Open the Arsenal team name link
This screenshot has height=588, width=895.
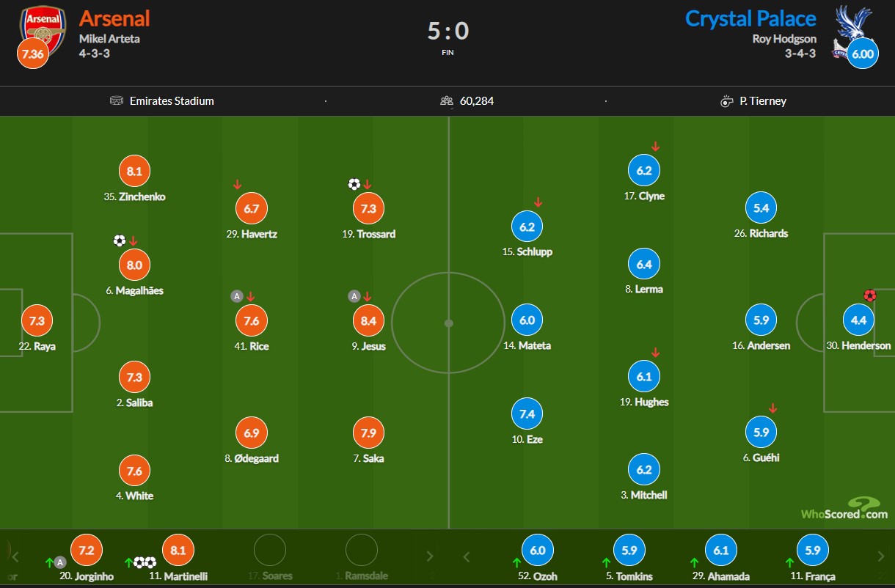114,18
